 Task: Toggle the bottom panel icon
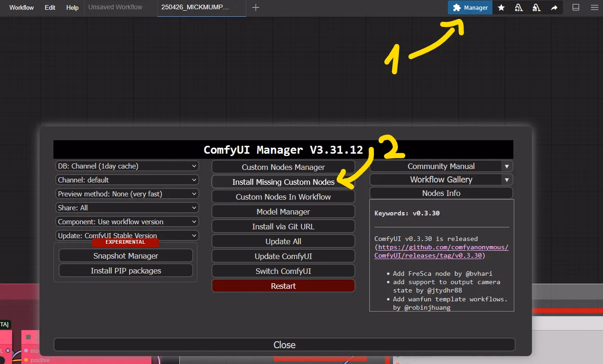click(x=576, y=7)
